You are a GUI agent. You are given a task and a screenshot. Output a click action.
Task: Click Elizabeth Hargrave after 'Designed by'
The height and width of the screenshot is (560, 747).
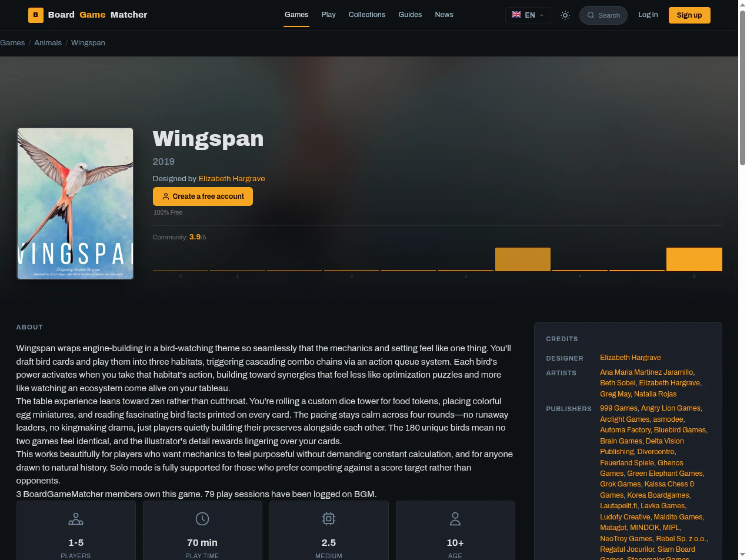[232, 179]
